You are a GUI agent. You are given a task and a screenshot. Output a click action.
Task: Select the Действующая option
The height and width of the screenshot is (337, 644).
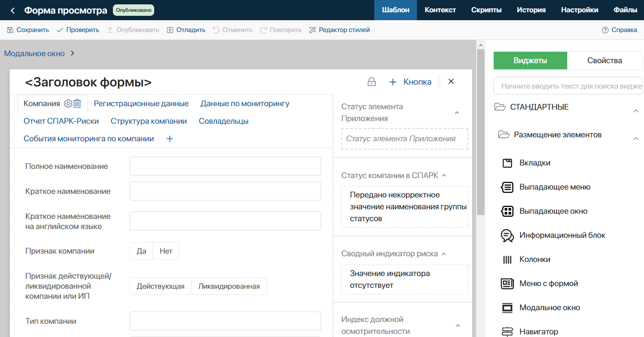[160, 286]
